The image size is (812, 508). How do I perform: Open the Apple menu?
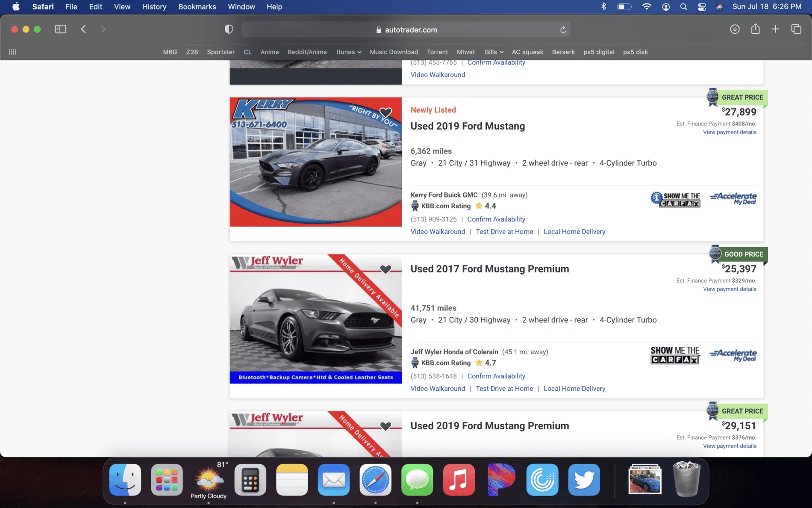[x=16, y=6]
